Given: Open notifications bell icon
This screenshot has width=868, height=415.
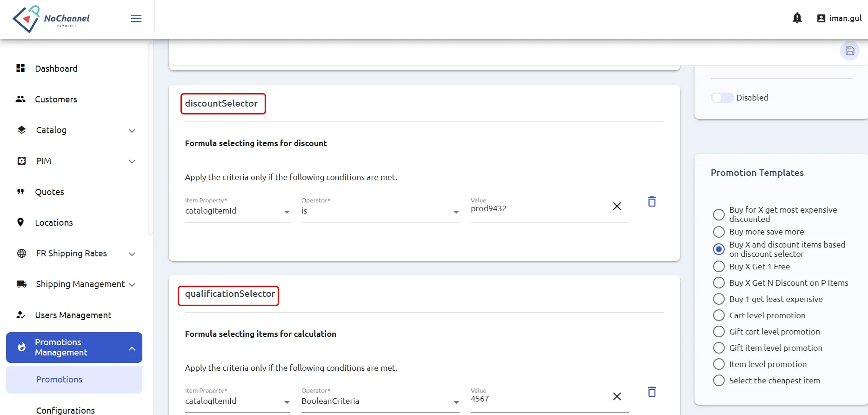Looking at the screenshot, I should (x=797, y=18).
